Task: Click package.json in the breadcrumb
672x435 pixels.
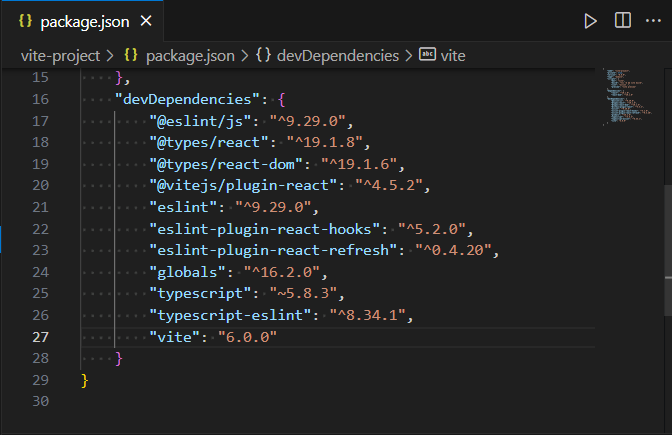Action: [190, 56]
